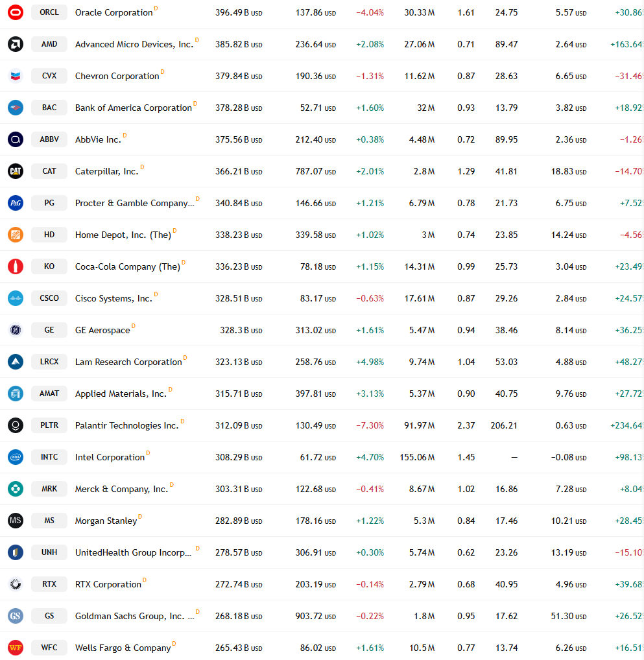Click Cisco change value −0.63%
Image resolution: width=644 pixels, height=660 pixels.
coord(370,298)
